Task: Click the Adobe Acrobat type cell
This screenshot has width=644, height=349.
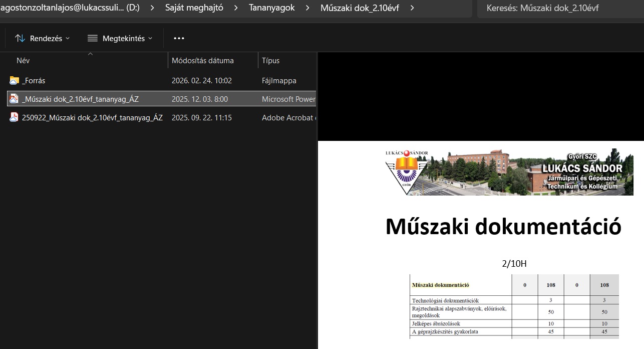Action: pos(289,118)
